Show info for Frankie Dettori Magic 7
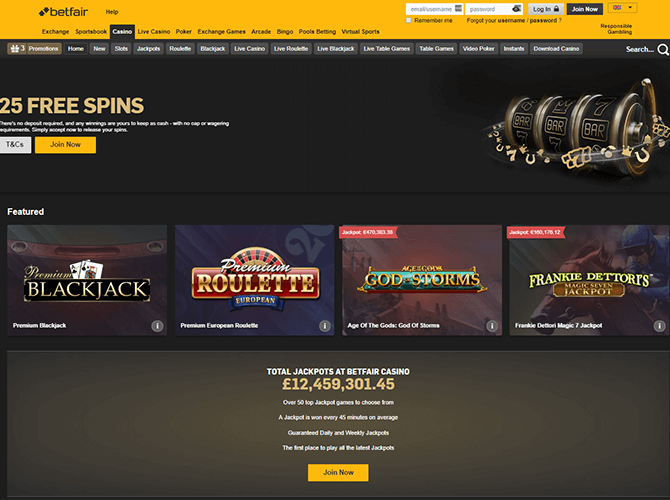The height and width of the screenshot is (500, 670). click(659, 326)
